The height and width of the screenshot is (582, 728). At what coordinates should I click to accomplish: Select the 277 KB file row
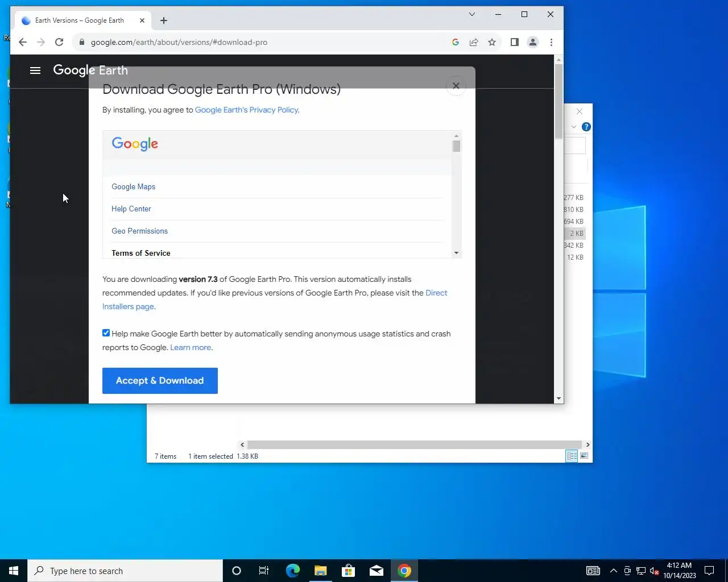pyautogui.click(x=574, y=197)
